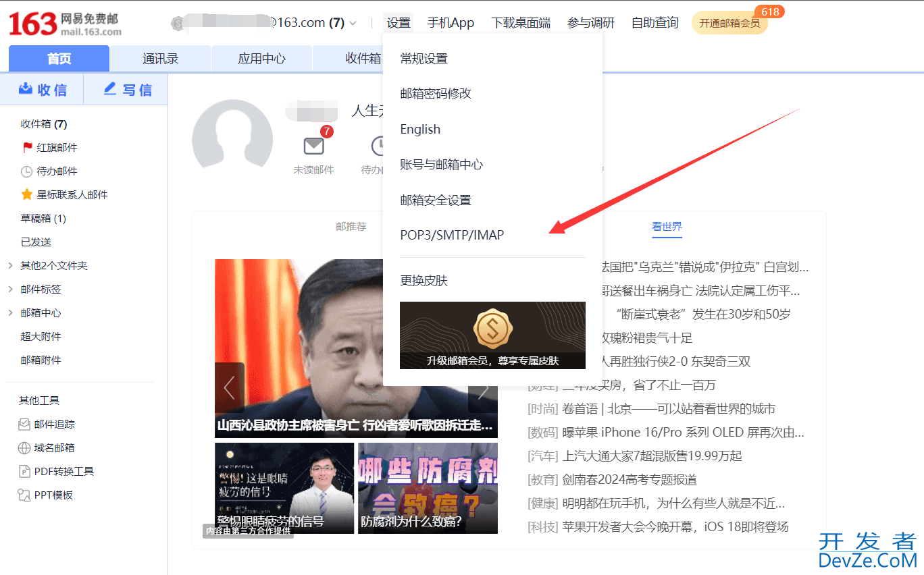Open 剑南春2024高考专题报道 link

click(x=629, y=480)
